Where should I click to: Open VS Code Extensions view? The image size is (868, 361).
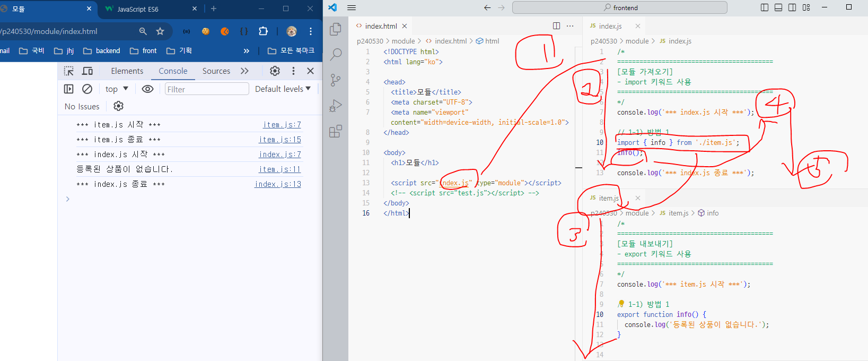pyautogui.click(x=336, y=131)
